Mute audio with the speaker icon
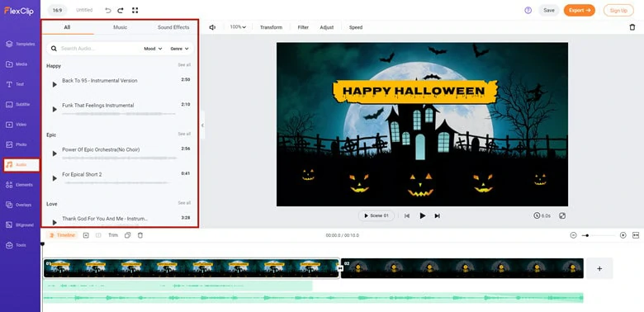 pos(212,27)
